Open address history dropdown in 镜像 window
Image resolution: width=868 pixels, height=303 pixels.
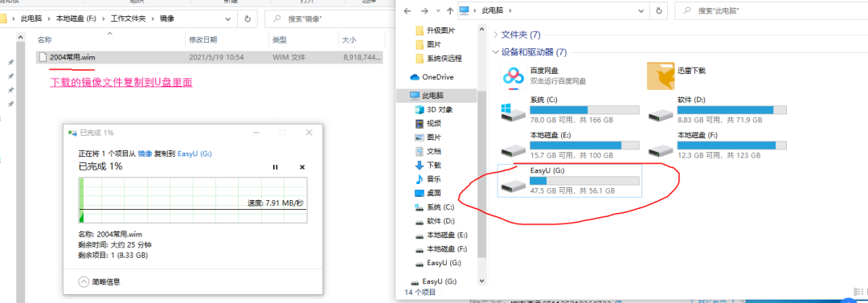point(228,18)
